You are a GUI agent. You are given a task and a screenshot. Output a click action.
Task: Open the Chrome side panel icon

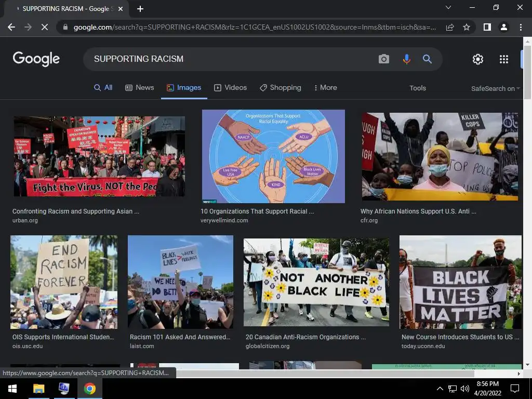coord(487,27)
